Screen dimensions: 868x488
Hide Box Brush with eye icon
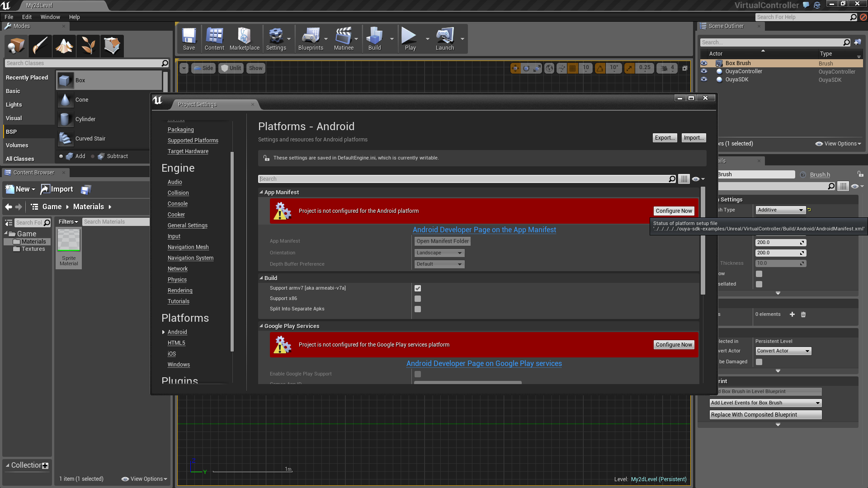704,63
